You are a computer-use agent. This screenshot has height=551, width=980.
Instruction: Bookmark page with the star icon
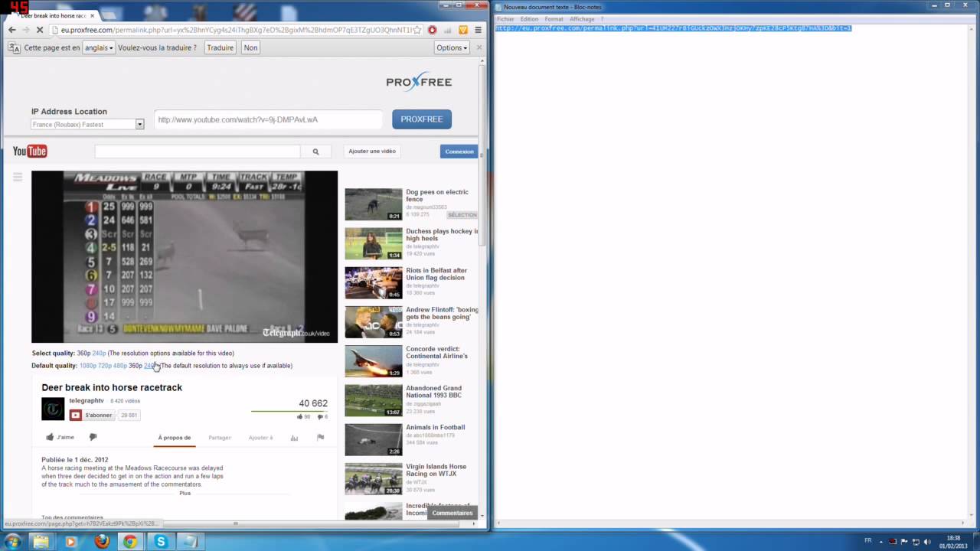click(x=416, y=30)
